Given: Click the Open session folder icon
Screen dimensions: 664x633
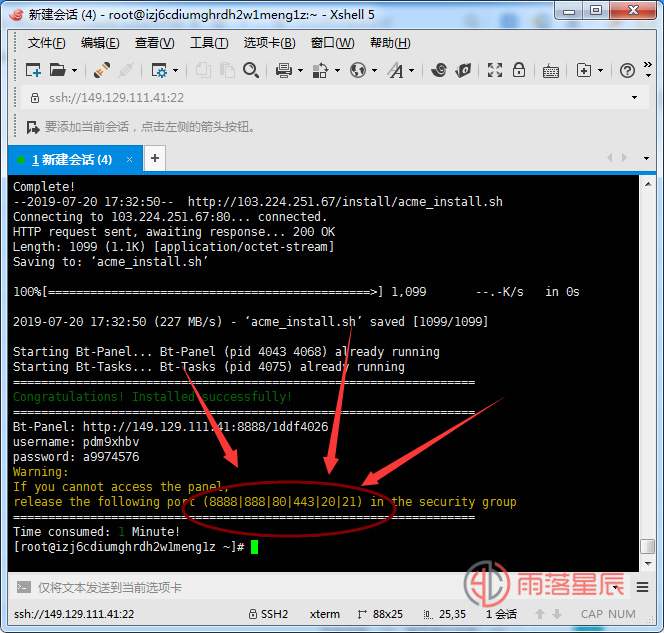Looking at the screenshot, I should tap(58, 70).
